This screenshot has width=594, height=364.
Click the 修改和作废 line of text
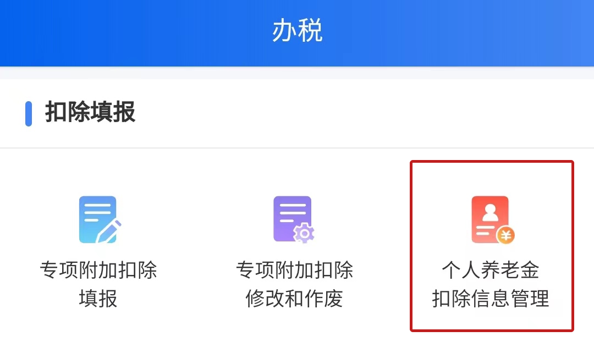[294, 299]
